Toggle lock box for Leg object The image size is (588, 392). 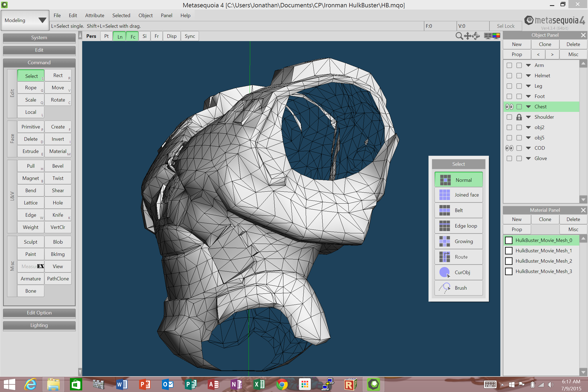(519, 86)
